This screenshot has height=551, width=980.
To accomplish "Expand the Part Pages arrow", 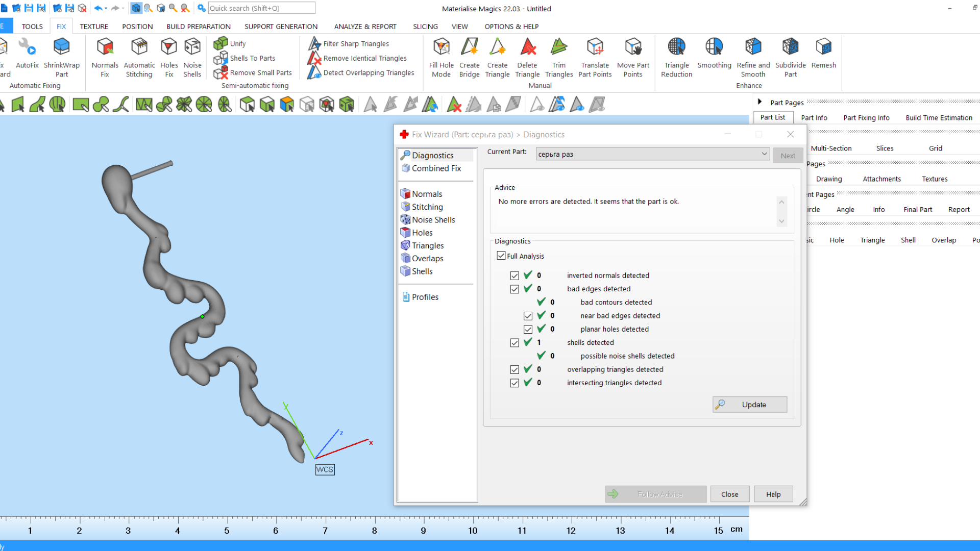I will tap(759, 102).
